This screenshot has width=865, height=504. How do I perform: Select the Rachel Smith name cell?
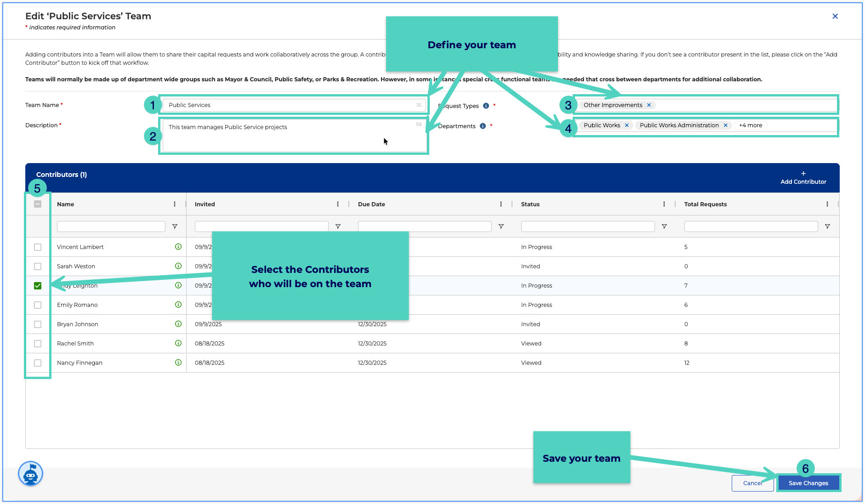tap(75, 343)
